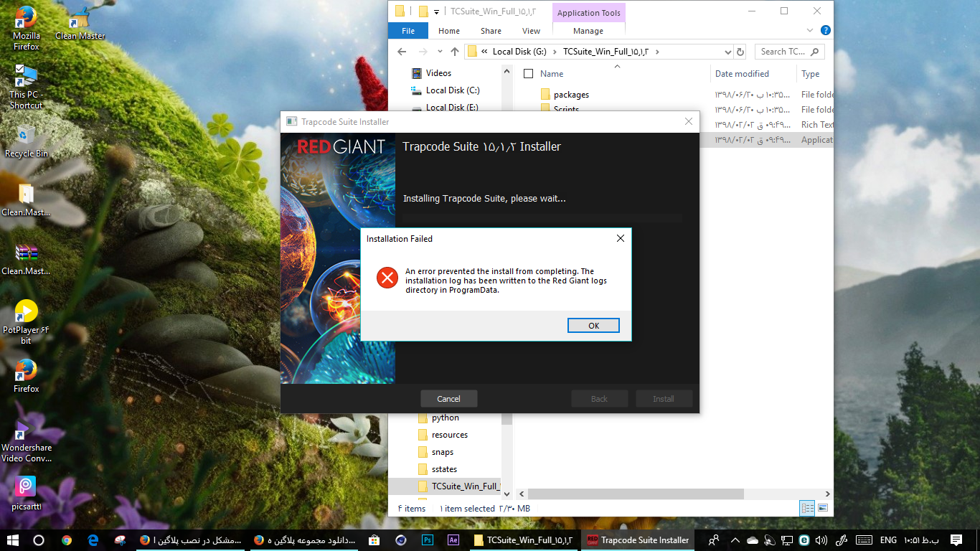Viewport: 980px width, 551px height.
Task: Sort files by the Name column header
Action: [552, 74]
